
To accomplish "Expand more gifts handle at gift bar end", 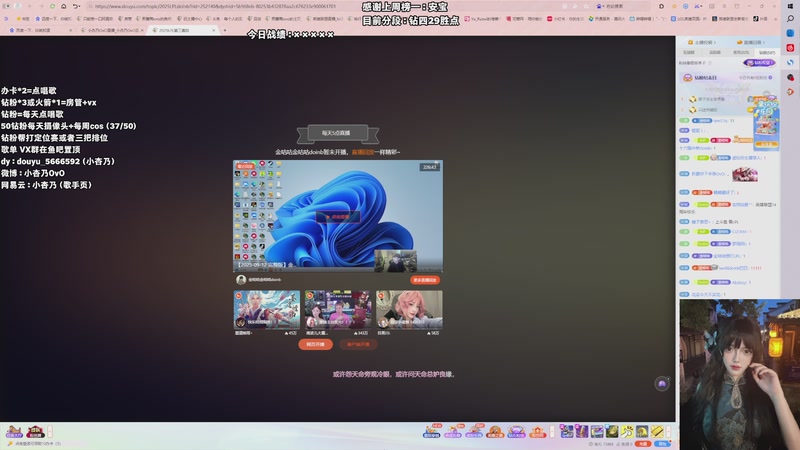I will [669, 432].
